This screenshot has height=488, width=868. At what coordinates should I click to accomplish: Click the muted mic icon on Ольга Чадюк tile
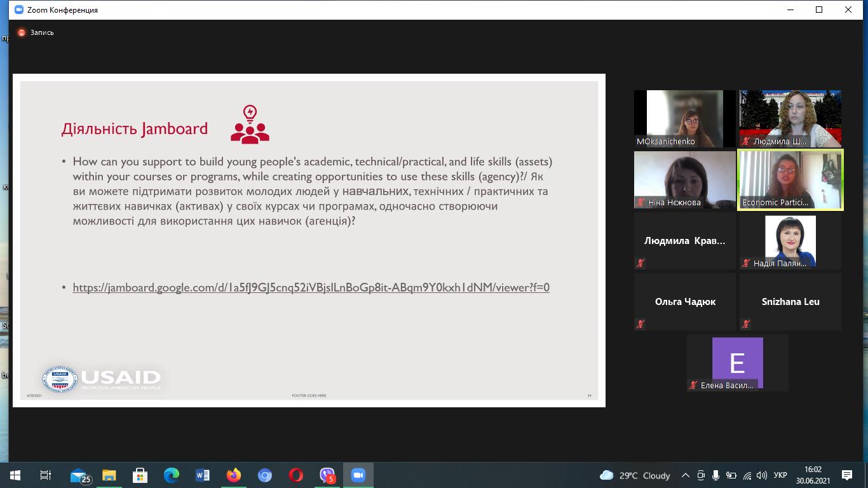tap(641, 324)
